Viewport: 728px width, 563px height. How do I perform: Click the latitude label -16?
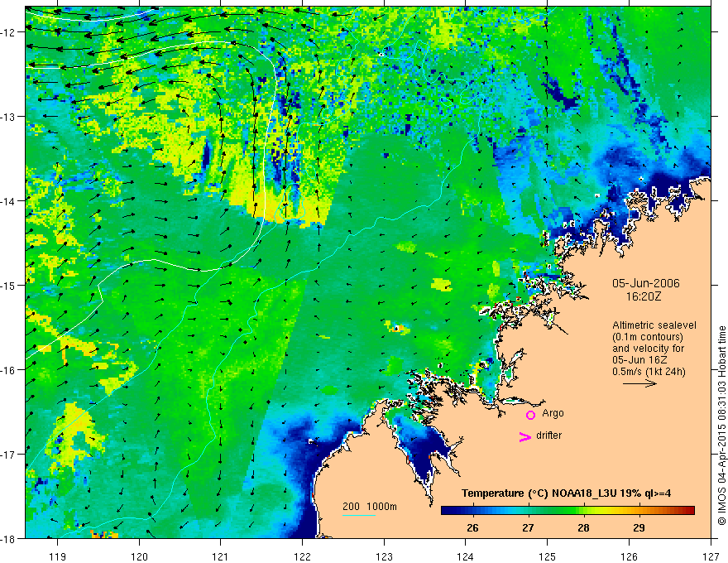9,370
